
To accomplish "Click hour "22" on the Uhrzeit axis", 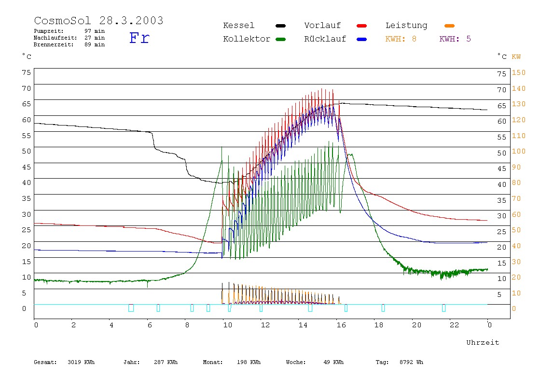I will click(455, 325).
